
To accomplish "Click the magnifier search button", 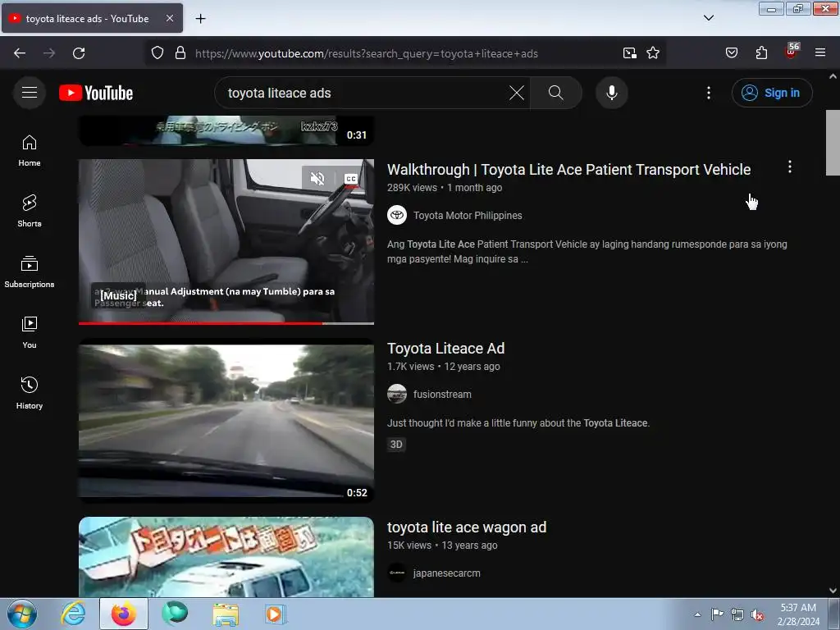I will point(556,93).
